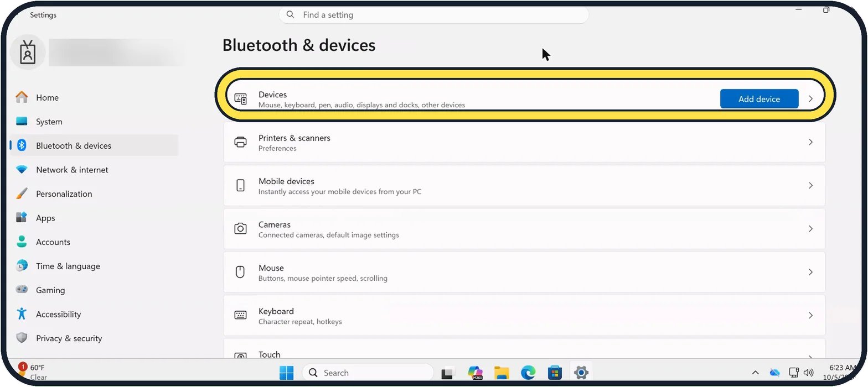
Task: Select Apps in sidebar
Action: pyautogui.click(x=94, y=218)
